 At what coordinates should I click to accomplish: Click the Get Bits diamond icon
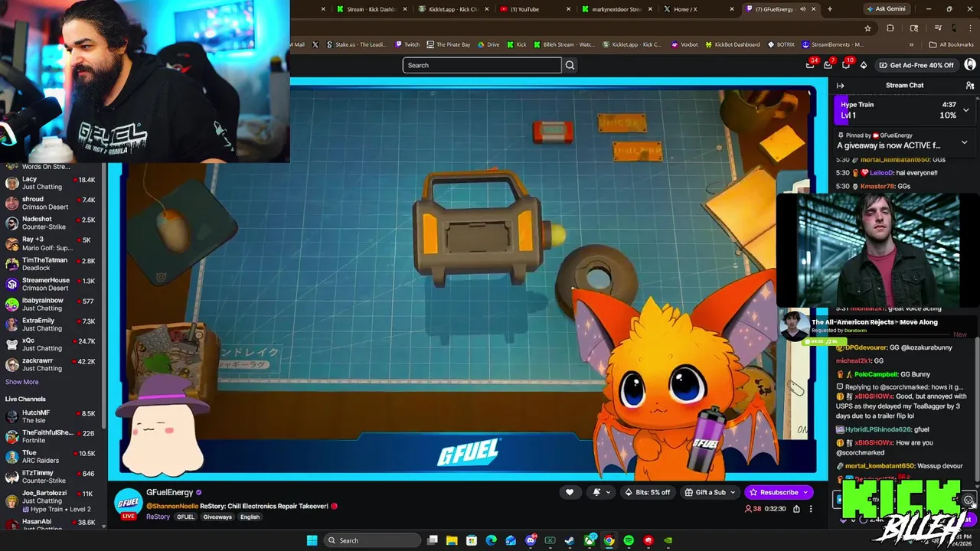coord(864,65)
